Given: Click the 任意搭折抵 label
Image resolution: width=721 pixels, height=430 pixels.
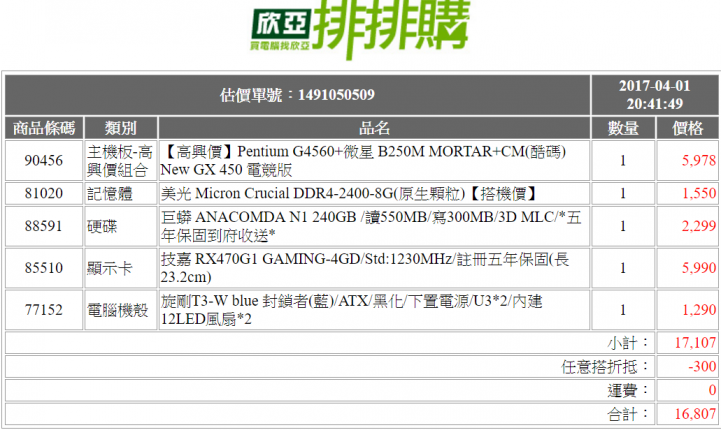Looking at the screenshot, I should [x=605, y=367].
